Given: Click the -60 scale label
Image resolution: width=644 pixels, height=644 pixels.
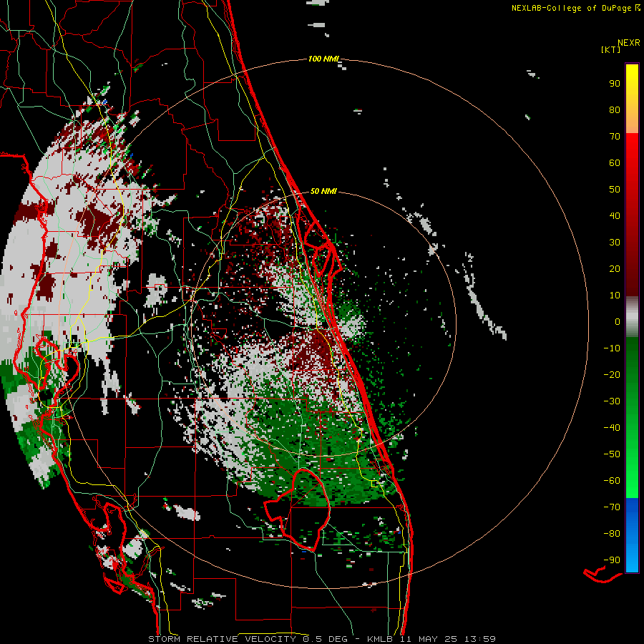Looking at the screenshot, I should 612,481.
